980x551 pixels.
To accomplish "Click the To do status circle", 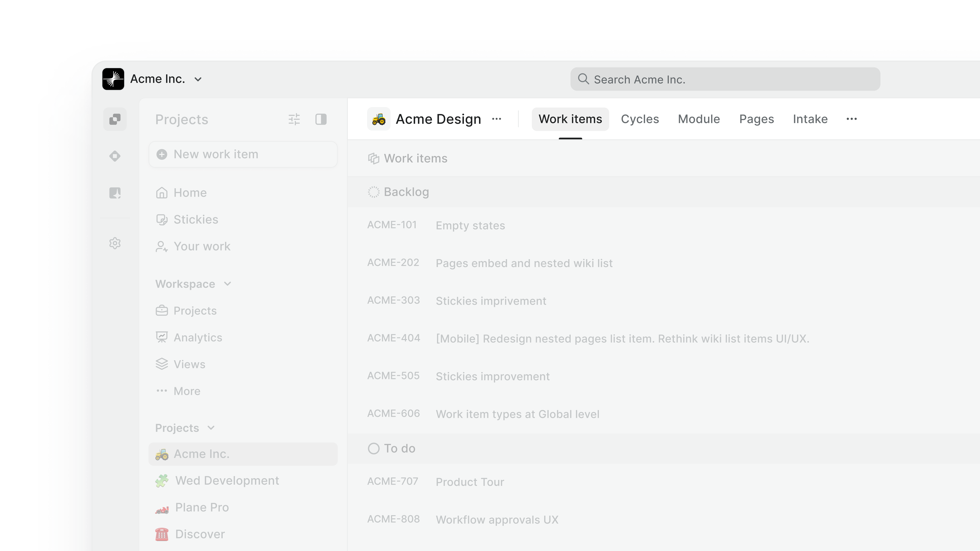I will coord(374,448).
